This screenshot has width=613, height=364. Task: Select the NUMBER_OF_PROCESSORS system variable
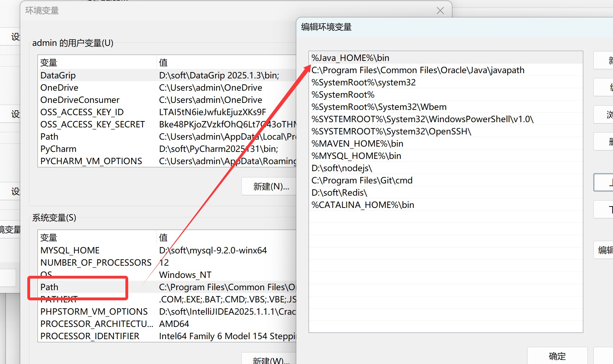tap(96, 263)
